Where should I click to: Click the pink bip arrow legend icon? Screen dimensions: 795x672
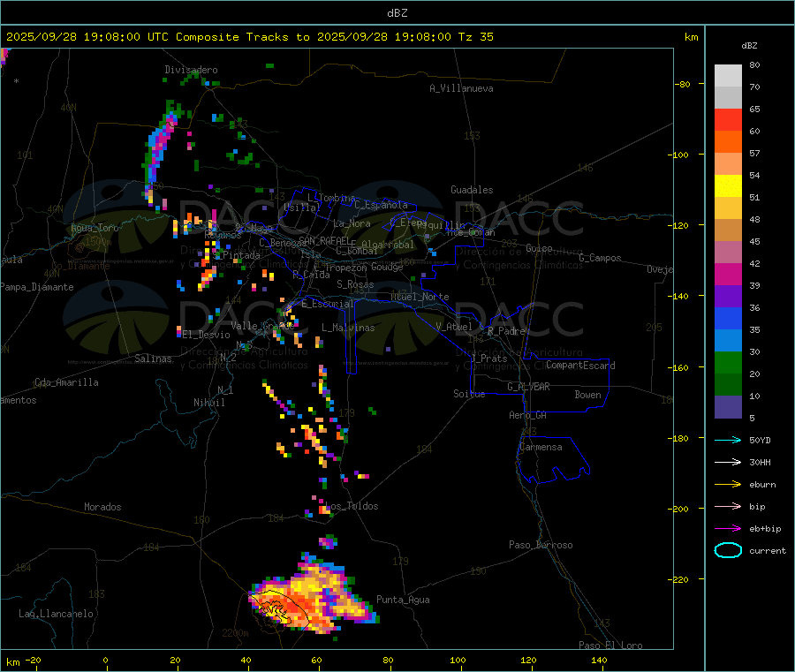(x=728, y=506)
